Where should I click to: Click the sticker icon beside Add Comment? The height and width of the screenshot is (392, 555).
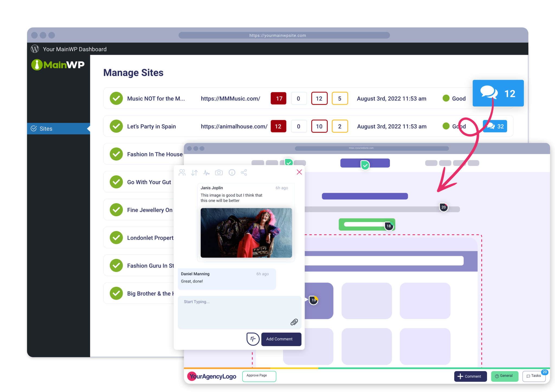click(x=253, y=339)
